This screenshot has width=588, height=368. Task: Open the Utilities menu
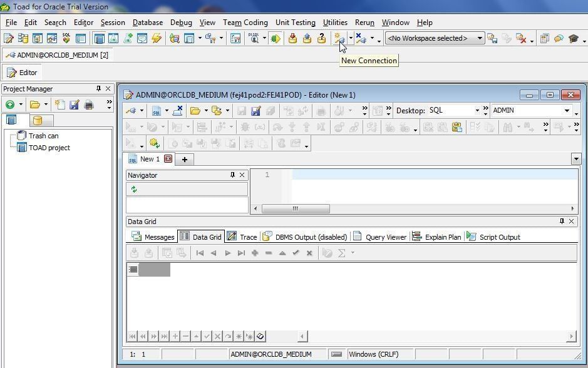(335, 23)
